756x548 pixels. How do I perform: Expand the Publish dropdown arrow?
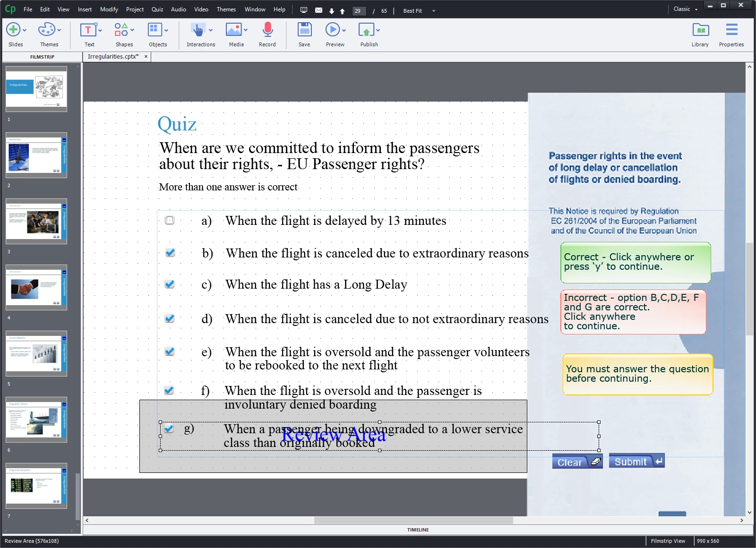(378, 30)
